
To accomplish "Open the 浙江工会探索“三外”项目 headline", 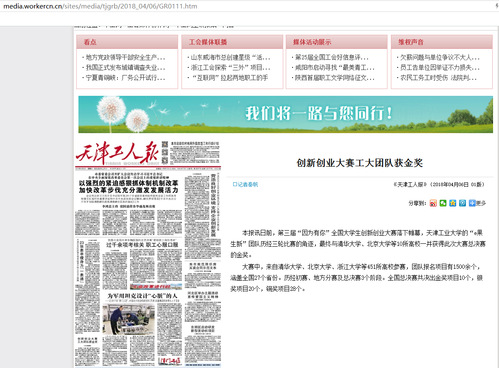I will coord(229,68).
